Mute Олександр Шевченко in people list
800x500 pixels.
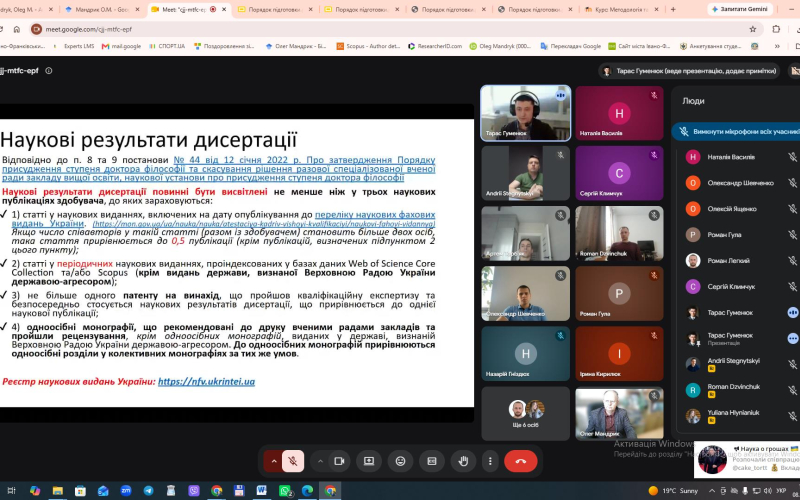pos(792,183)
